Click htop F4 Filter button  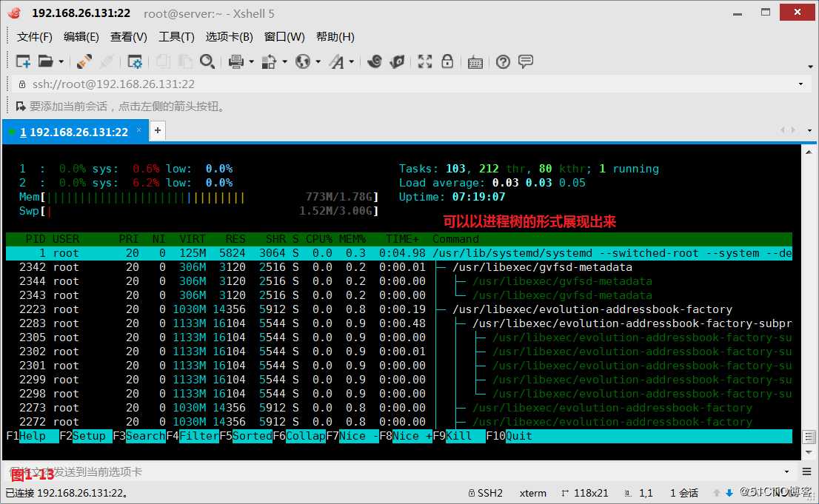coord(193,436)
